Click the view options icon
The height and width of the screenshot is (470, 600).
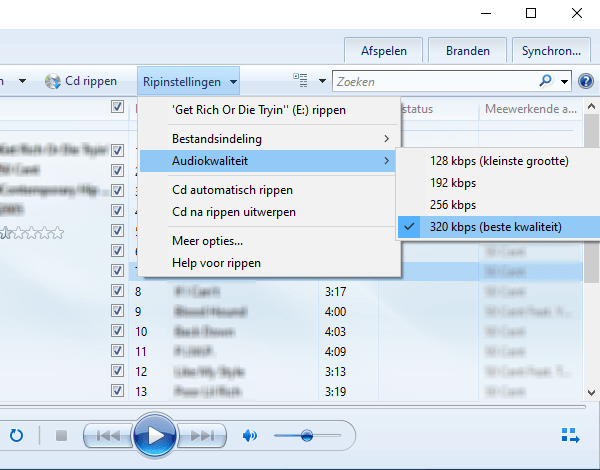[x=301, y=81]
